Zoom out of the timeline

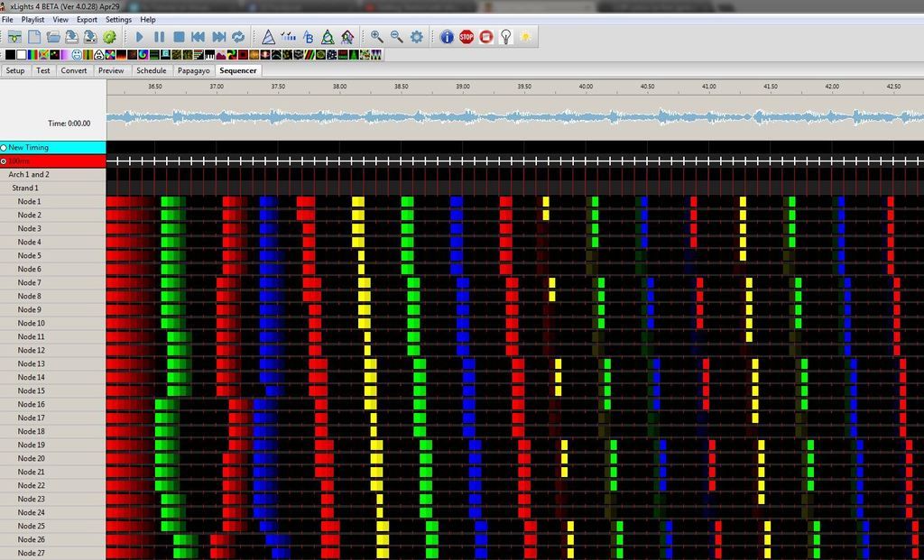[397, 37]
